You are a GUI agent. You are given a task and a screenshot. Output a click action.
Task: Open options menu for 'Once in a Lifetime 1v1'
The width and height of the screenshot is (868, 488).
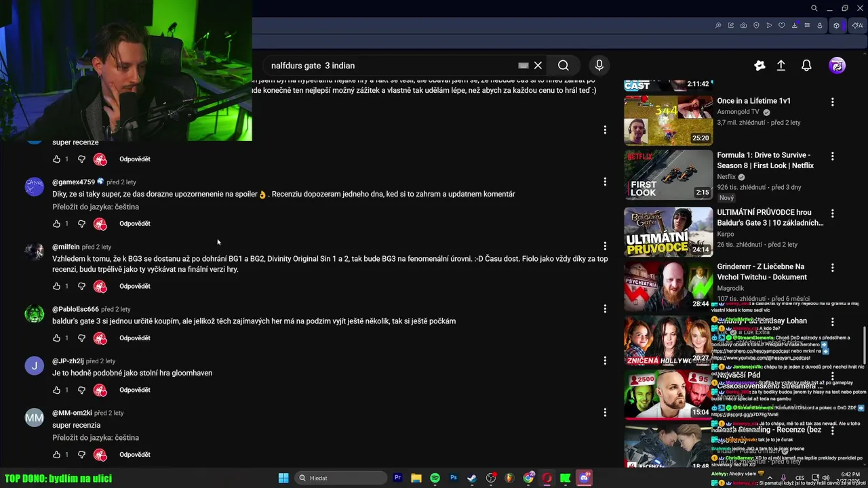coord(833,102)
